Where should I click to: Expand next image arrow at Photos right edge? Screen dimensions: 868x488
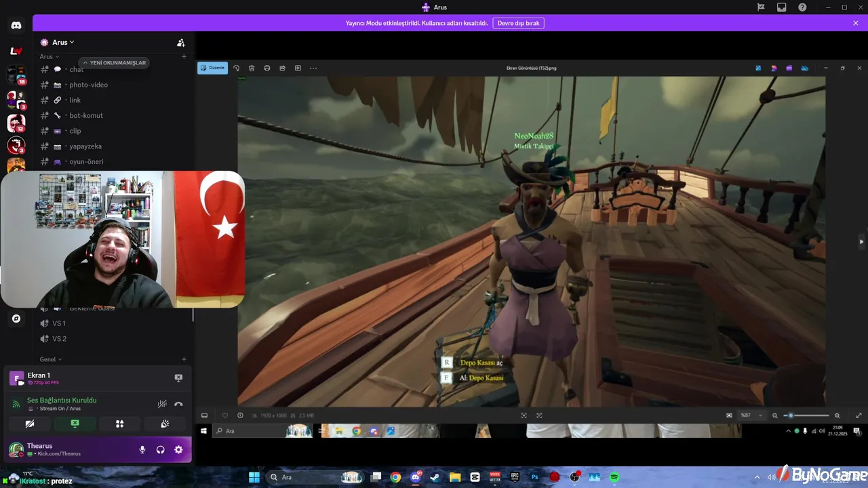[x=861, y=241]
